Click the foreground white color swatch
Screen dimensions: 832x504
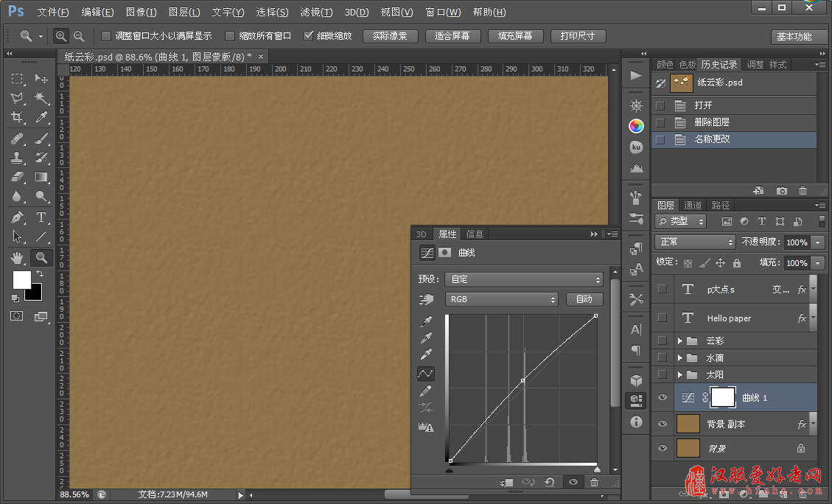point(22,280)
